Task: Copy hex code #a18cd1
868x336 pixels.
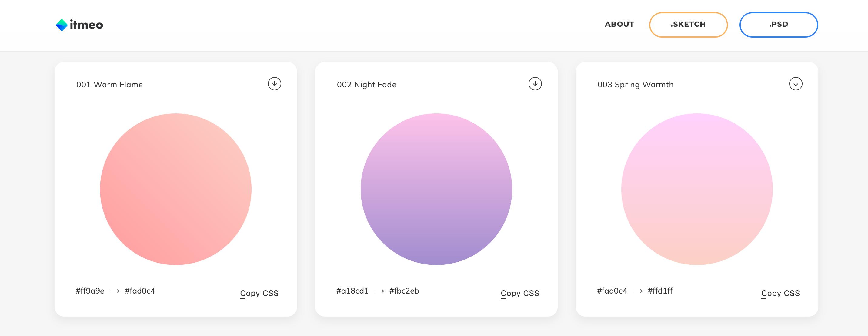Action: [x=352, y=291]
